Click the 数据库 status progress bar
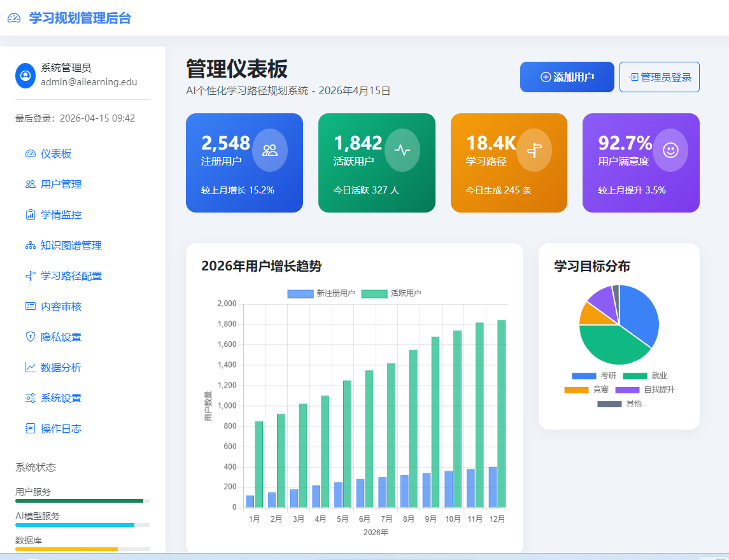Screen dimensions: 729x560 click(x=83, y=549)
